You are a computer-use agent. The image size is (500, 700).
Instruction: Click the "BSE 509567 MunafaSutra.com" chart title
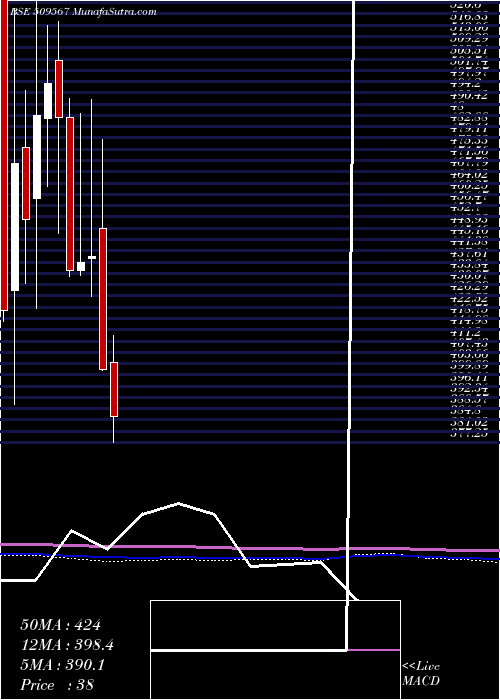(83, 12)
